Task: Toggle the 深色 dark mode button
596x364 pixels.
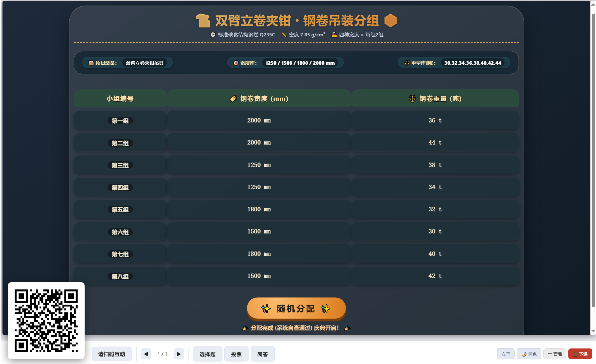Action: tap(529, 354)
